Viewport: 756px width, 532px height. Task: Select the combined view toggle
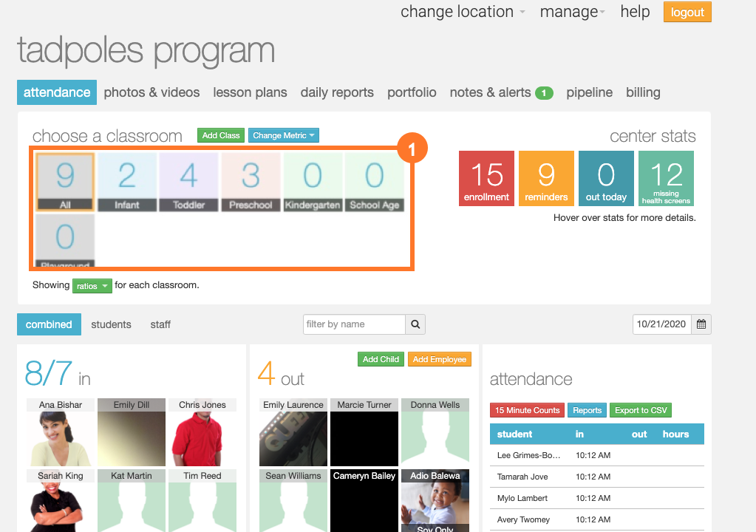point(49,324)
